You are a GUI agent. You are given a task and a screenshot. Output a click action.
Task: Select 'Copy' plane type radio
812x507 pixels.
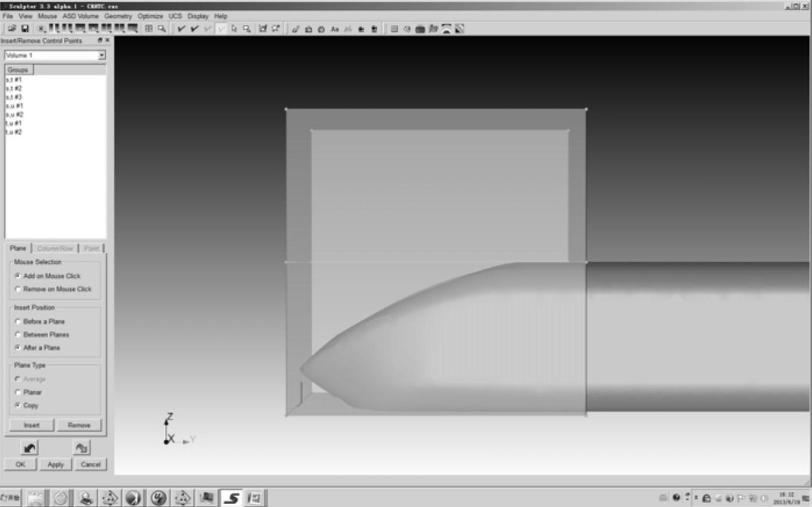point(17,405)
